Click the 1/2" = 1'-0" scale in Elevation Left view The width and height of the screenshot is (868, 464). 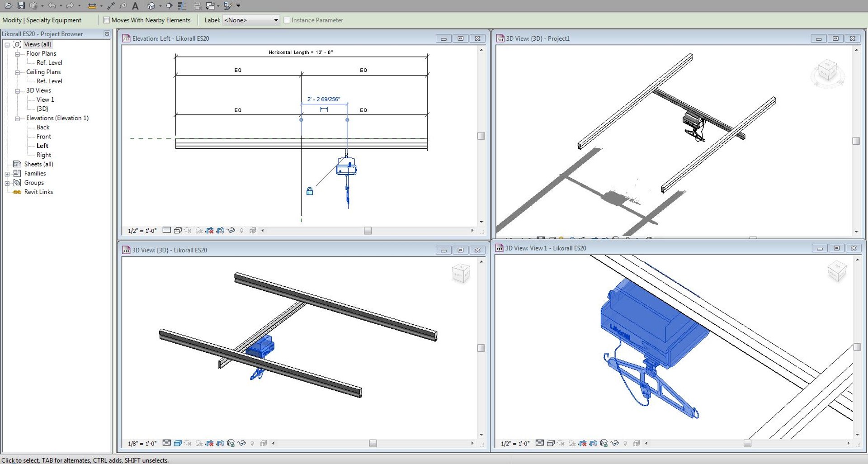click(142, 231)
